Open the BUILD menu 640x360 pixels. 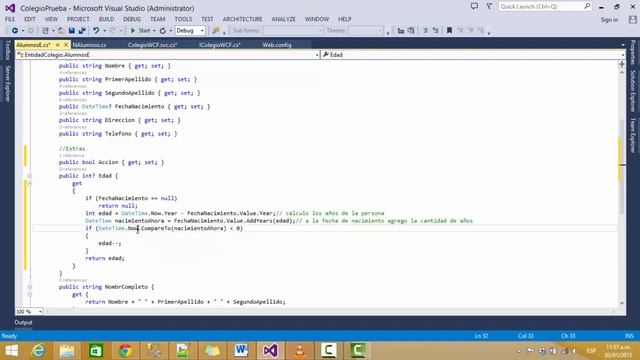(x=107, y=19)
